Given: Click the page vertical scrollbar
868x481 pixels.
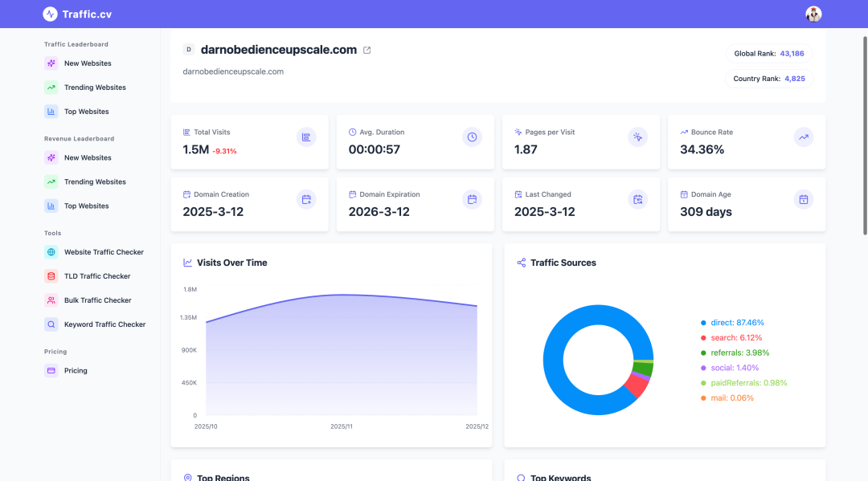Looking at the screenshot, I should [x=865, y=136].
